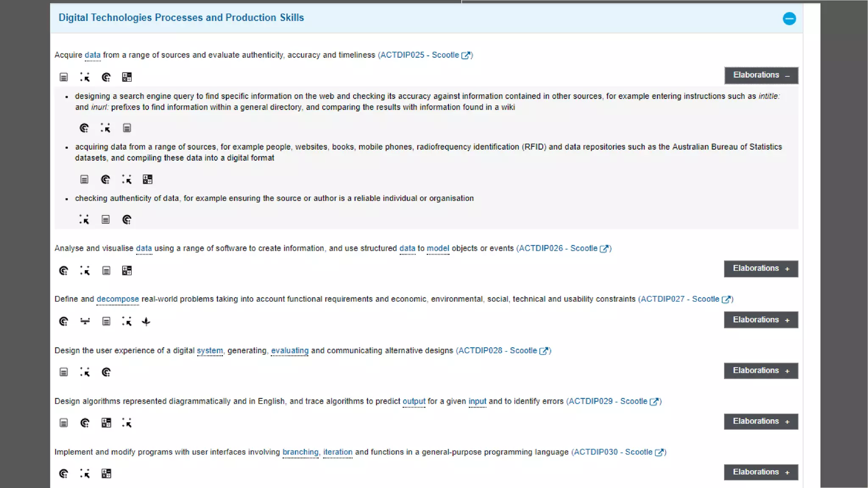Collapse the Digital Technologies Processes section with the minus button
This screenshot has width=868, height=488.
789,19
